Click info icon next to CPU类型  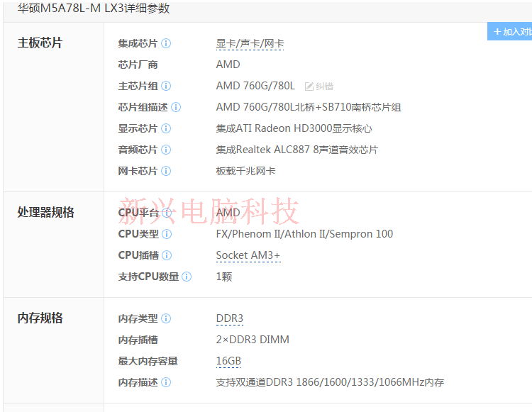pos(167,234)
